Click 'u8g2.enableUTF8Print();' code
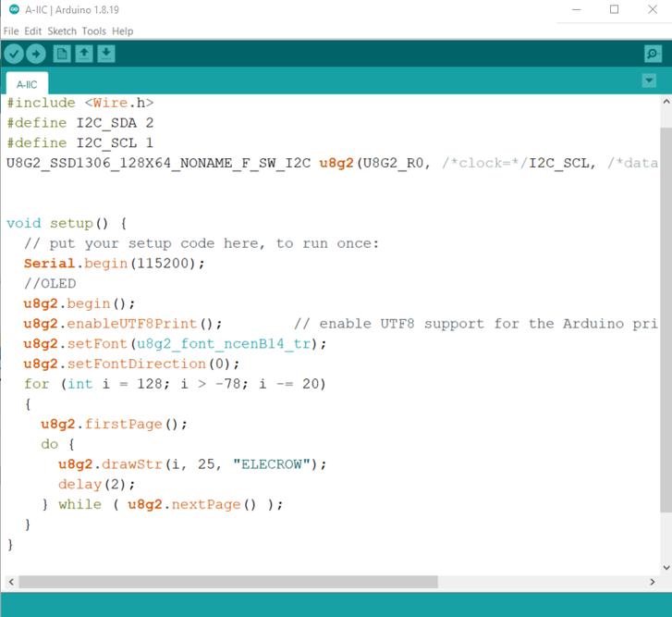The width and height of the screenshot is (672, 617). (x=123, y=324)
